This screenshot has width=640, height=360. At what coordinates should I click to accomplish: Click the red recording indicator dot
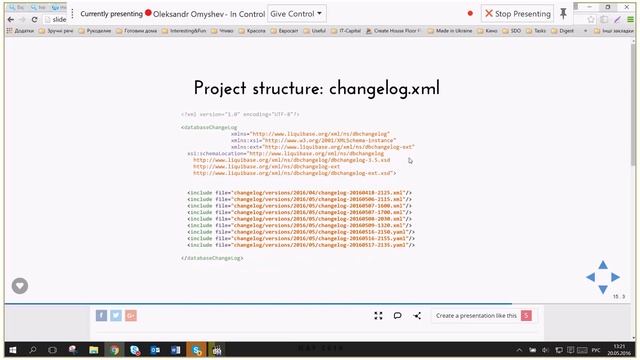pyautogui.click(x=470, y=13)
